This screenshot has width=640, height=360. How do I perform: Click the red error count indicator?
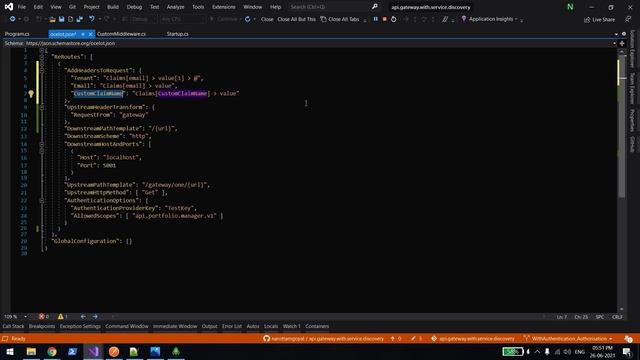tap(44, 317)
